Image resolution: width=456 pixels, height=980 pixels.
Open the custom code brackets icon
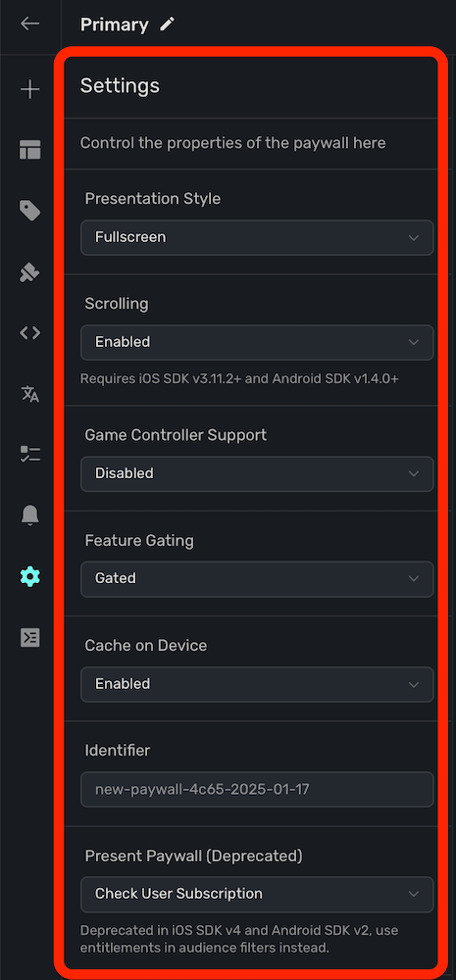pyautogui.click(x=30, y=333)
